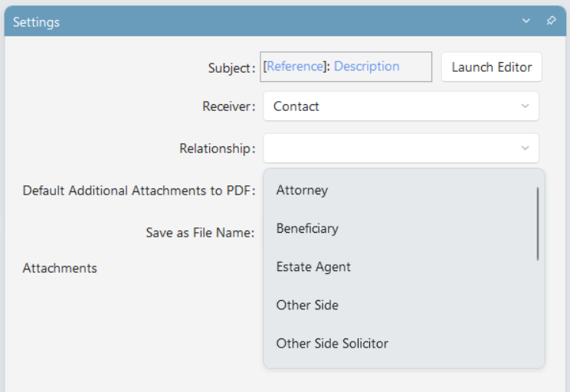Image resolution: width=570 pixels, height=392 pixels.
Task: Click the Attachments section label
Action: (60, 268)
